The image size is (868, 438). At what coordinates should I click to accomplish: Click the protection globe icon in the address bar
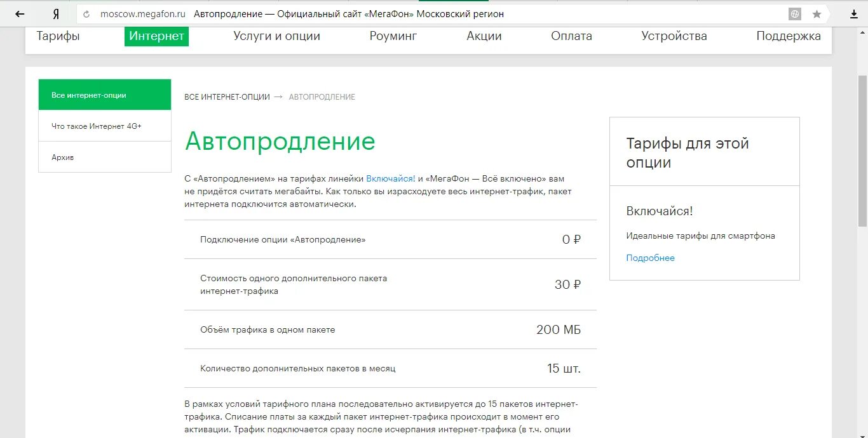[x=795, y=14]
